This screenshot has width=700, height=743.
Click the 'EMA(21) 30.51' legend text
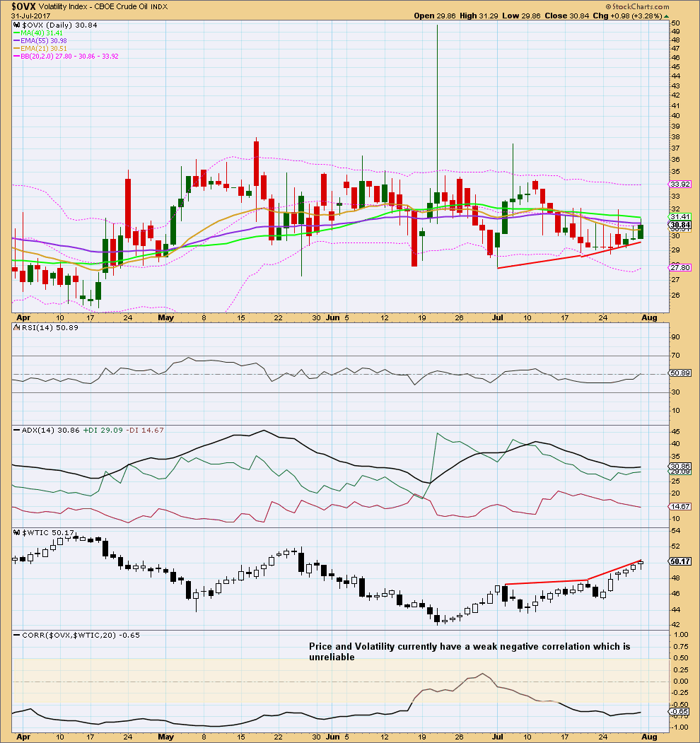44,48
